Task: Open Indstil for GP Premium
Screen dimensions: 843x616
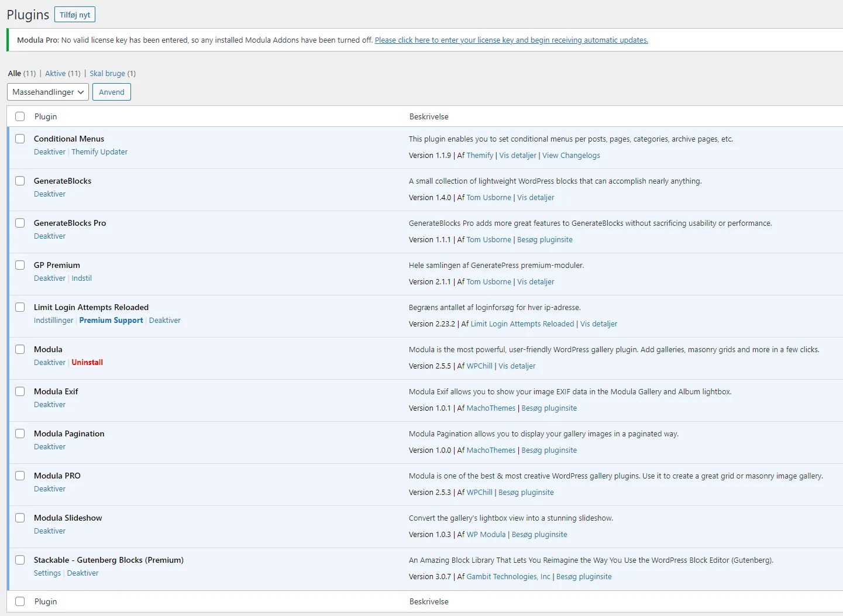Action: click(81, 278)
